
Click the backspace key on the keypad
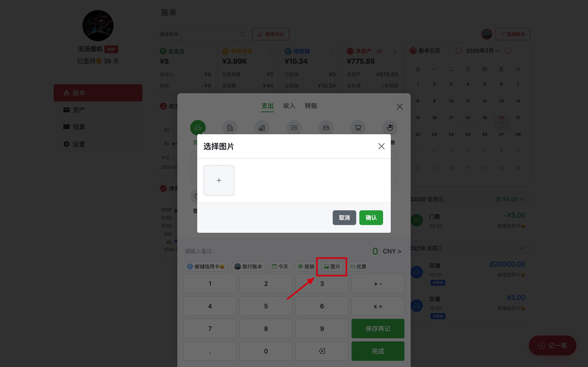coord(322,351)
